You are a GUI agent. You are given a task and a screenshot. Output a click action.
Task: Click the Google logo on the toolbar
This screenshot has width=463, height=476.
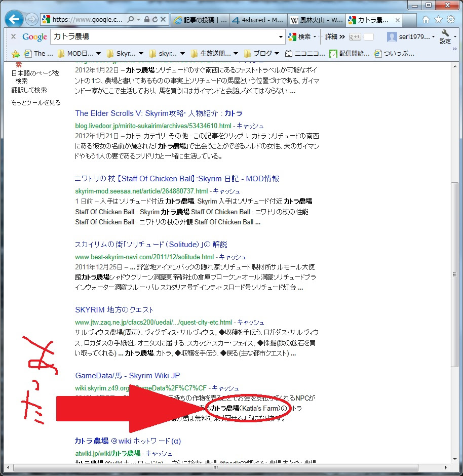[34, 37]
